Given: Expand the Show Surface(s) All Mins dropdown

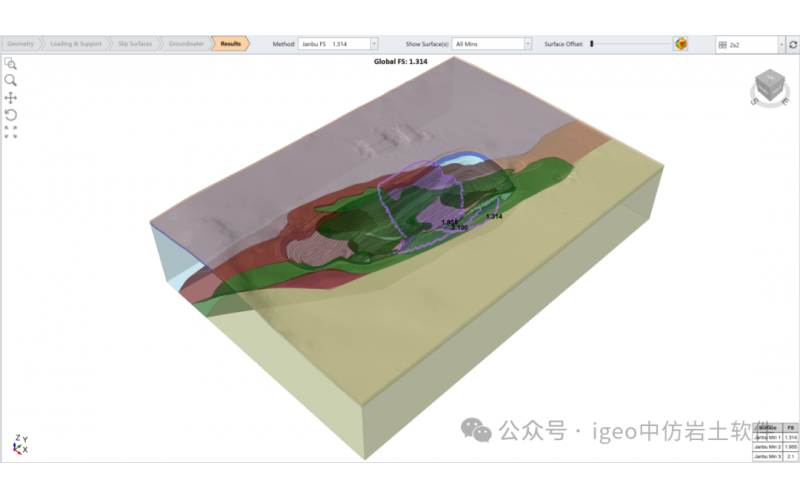Looking at the screenshot, I should click(x=492, y=44).
